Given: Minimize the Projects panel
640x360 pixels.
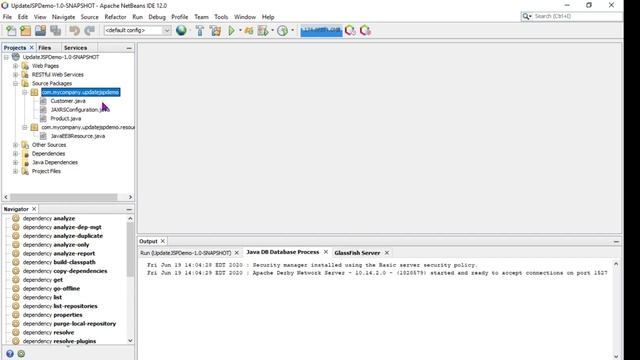Looking at the screenshot, I should 129,48.
